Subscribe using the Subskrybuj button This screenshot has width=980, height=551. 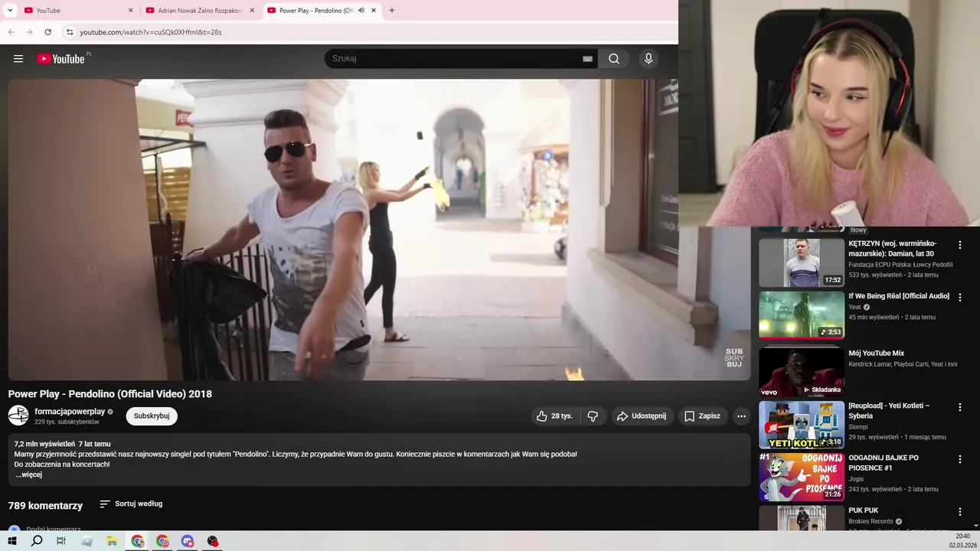coord(152,416)
